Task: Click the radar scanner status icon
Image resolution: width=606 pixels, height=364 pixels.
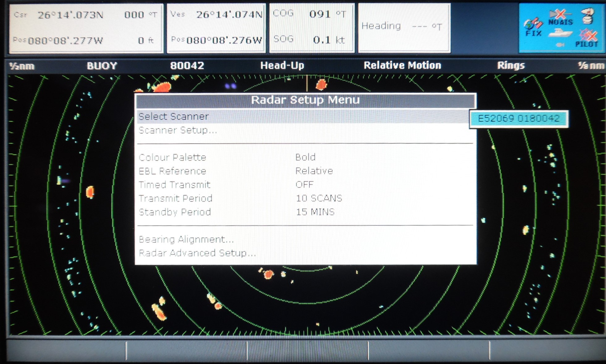Action: (588, 16)
